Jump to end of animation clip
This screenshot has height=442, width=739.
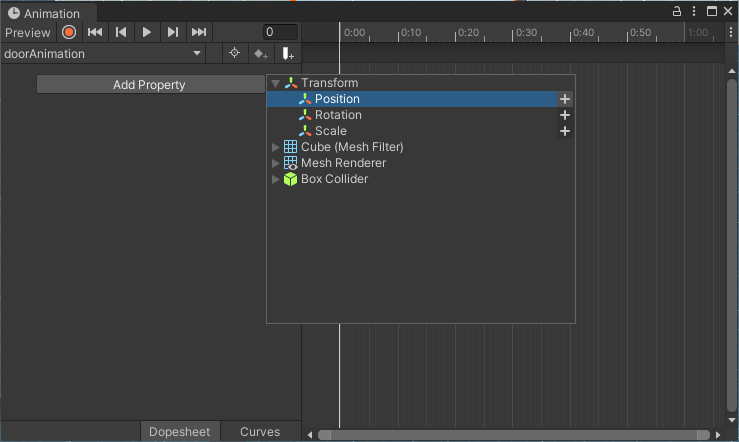click(x=199, y=33)
